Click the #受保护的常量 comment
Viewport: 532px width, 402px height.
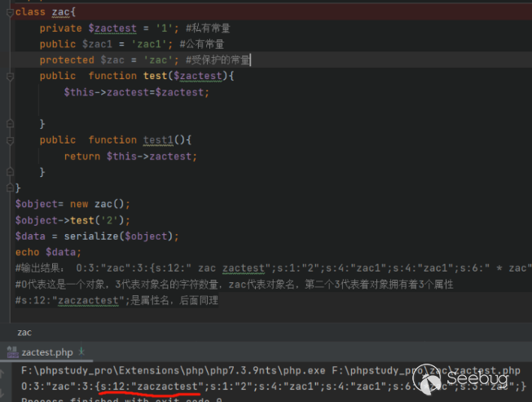click(218, 60)
